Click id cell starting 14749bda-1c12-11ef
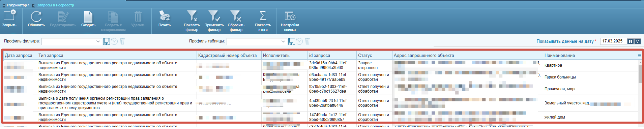644x129 pixels. [332, 117]
